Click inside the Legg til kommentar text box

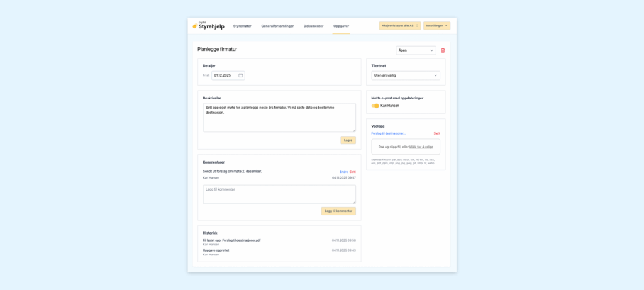(279, 194)
